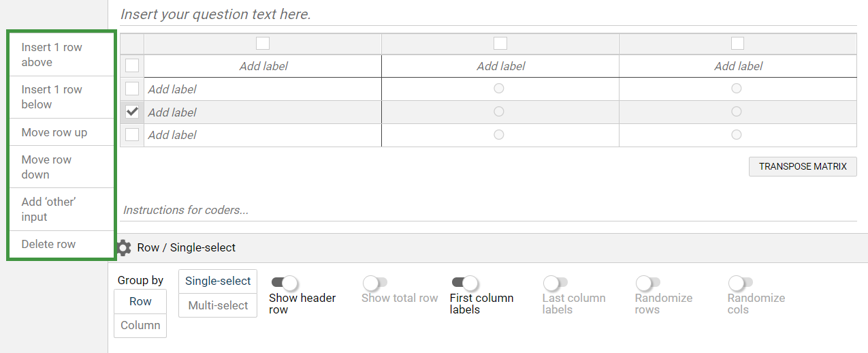
Task: Tick the first column's header checkbox
Action: 263,44
